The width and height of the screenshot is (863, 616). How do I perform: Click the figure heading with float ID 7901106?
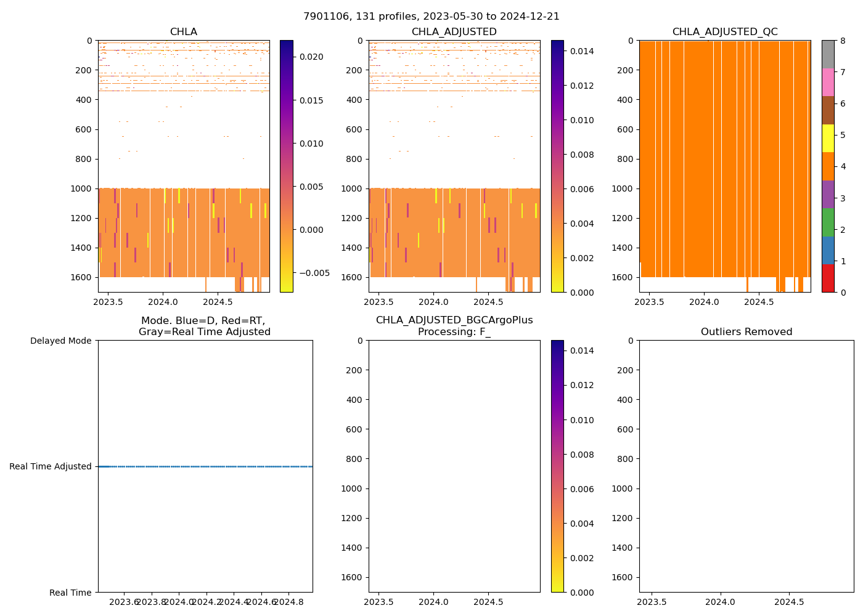[431, 17]
